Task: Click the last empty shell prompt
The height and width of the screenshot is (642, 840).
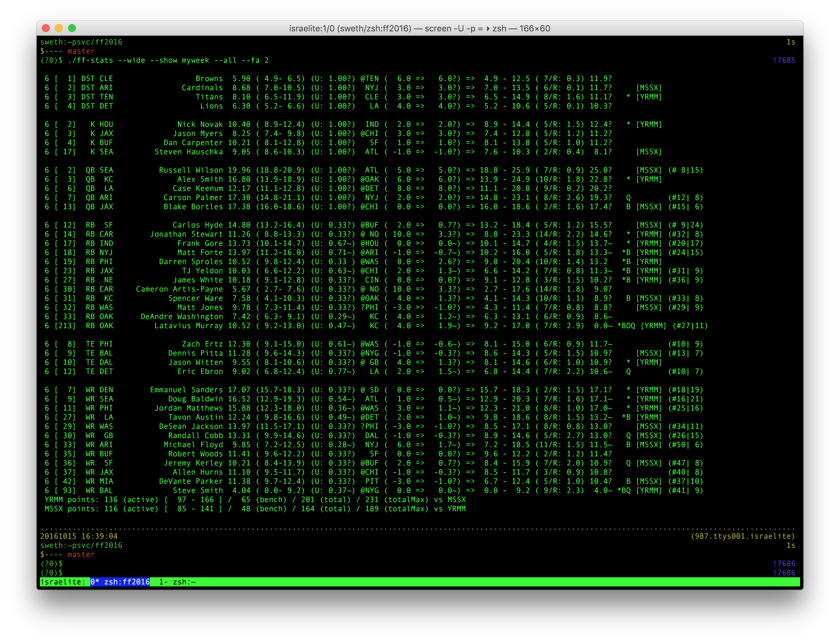Action: pos(52,572)
